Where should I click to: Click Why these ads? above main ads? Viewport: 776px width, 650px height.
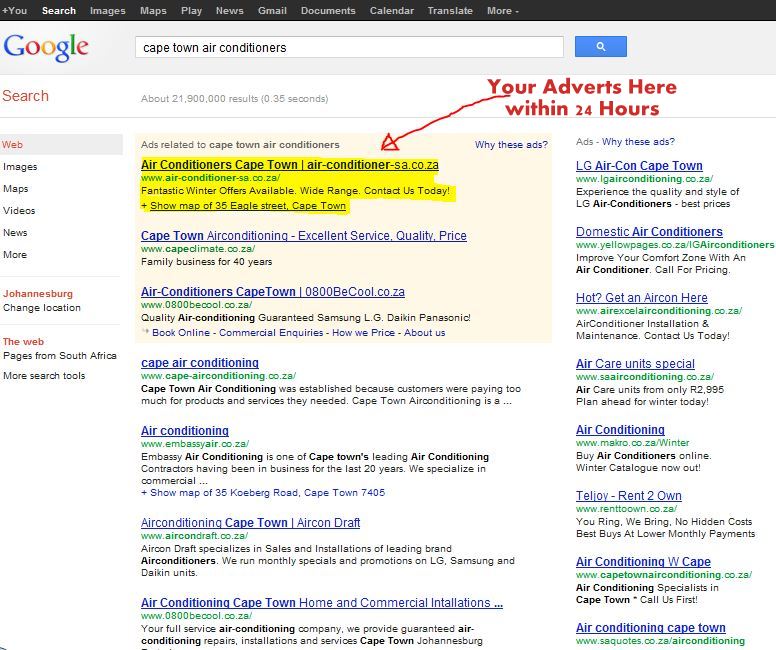511,145
